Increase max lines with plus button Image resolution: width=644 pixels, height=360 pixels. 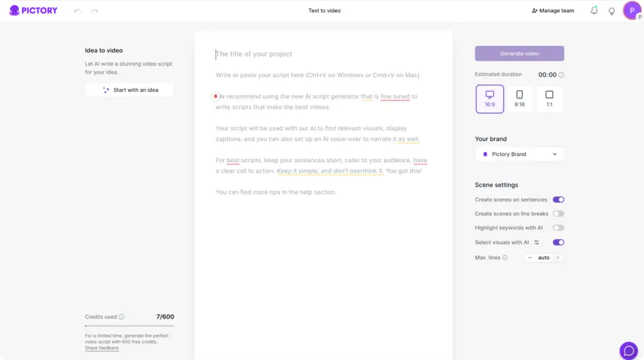tap(558, 258)
